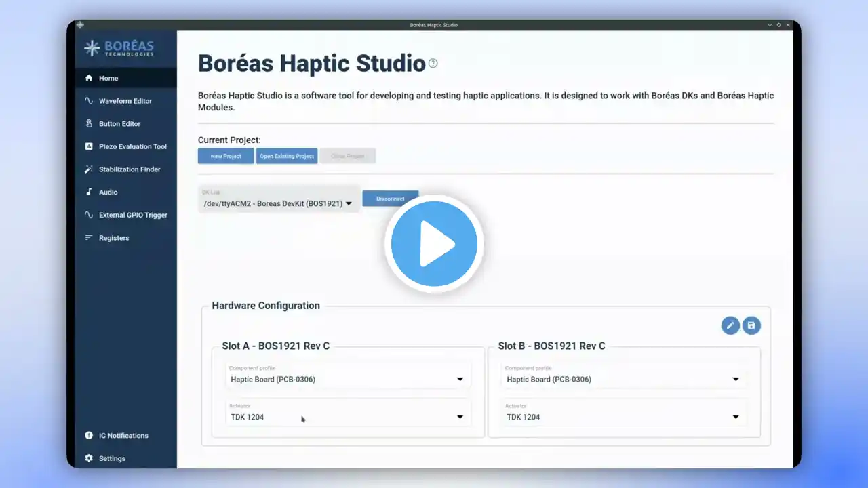The height and width of the screenshot is (488, 868).
Task: Click the greyed-out Close Project button
Action: click(x=347, y=156)
